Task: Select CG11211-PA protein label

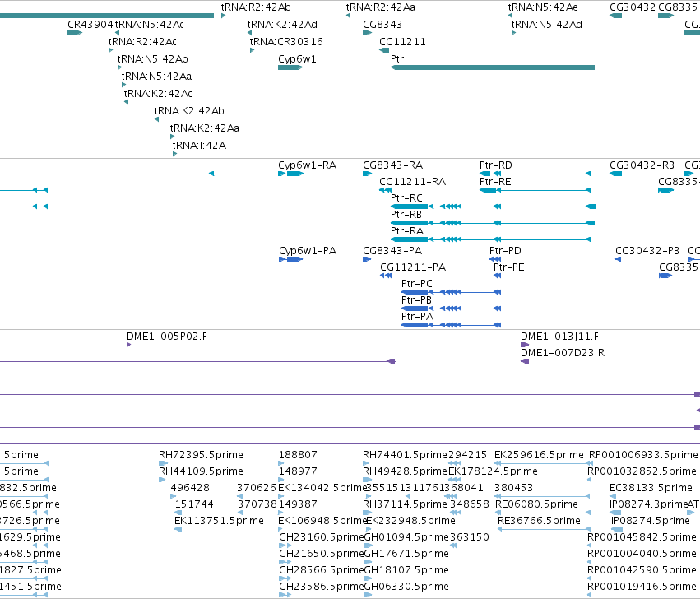Action: pyautogui.click(x=413, y=268)
